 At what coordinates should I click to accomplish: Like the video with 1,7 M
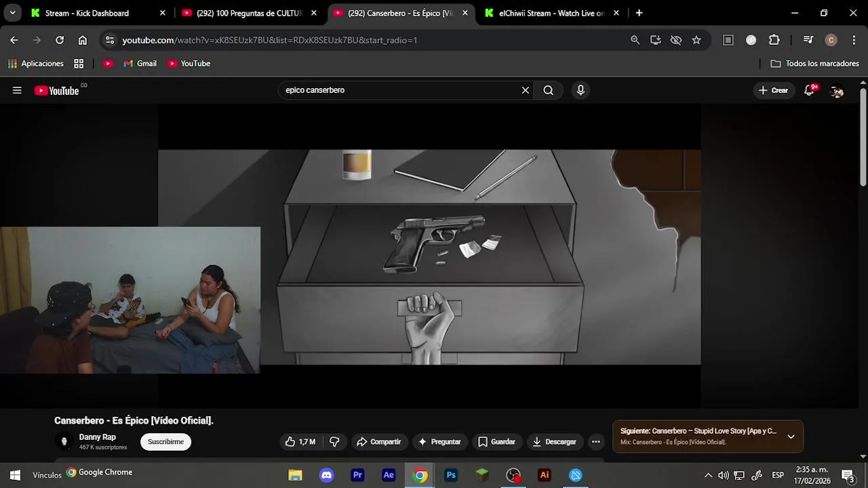pyautogui.click(x=300, y=442)
